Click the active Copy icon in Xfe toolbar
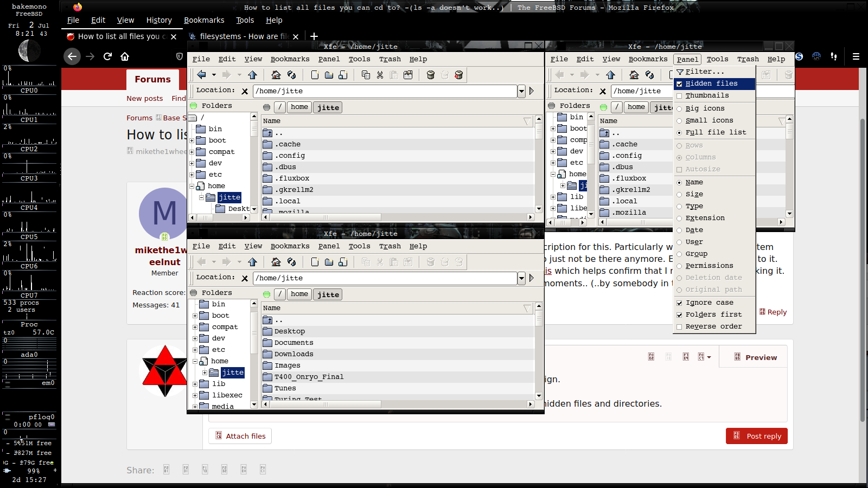Viewport: 868px width, 488px height. (x=366, y=75)
